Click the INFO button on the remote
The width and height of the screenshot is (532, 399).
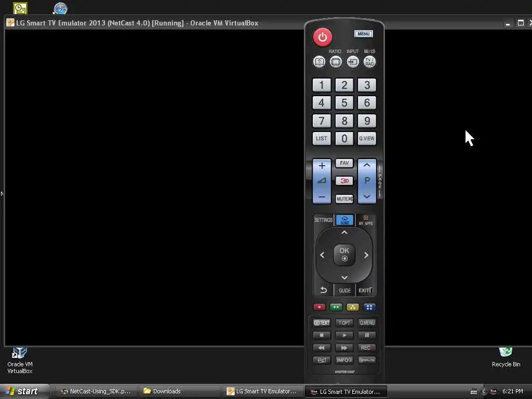pos(344,360)
